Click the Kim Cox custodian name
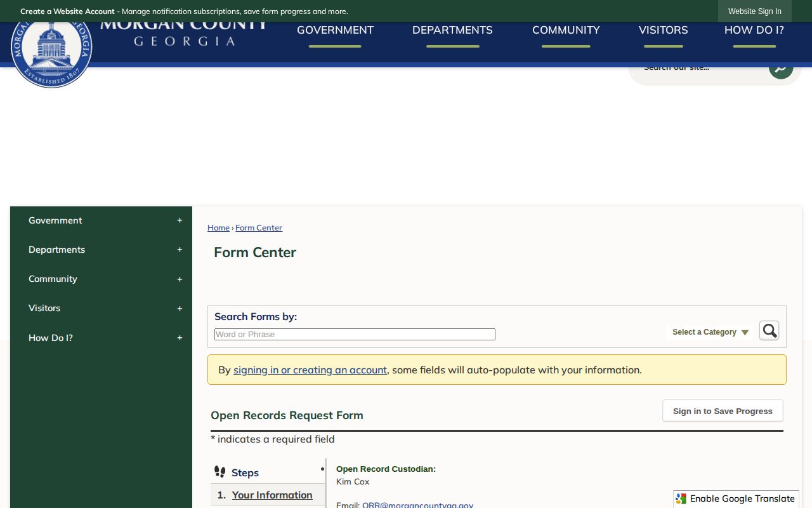Screen dimensions: 812x508 [x=353, y=482]
